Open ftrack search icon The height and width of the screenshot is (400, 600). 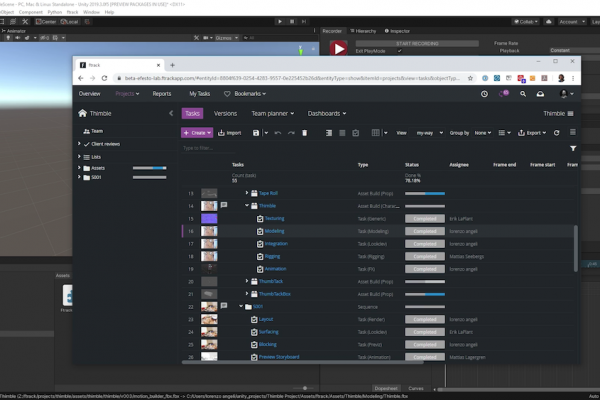[523, 94]
